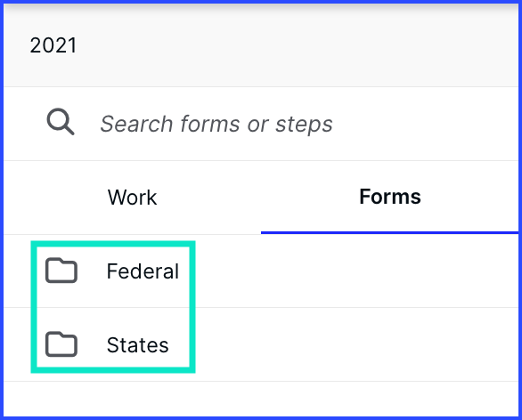
Task: Click the magnifying glass search icon
Action: [x=61, y=121]
